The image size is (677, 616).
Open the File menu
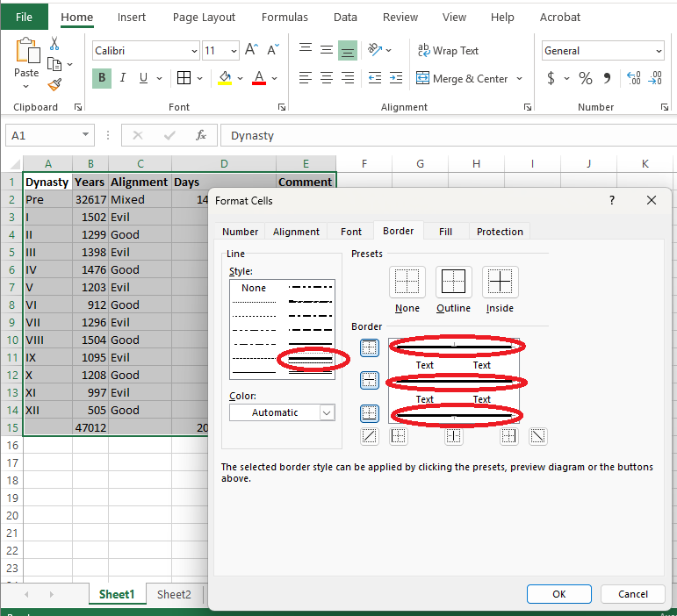pyautogui.click(x=25, y=17)
